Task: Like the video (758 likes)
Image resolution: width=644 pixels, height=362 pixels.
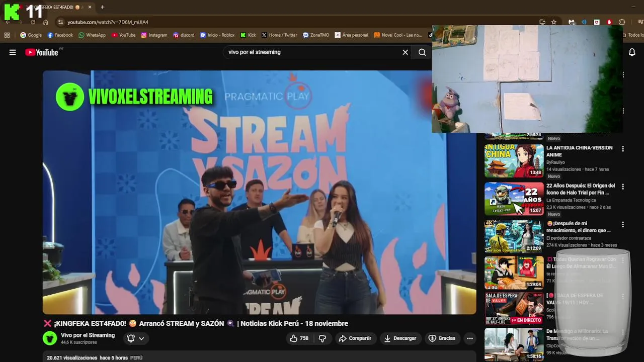Action: click(x=299, y=338)
